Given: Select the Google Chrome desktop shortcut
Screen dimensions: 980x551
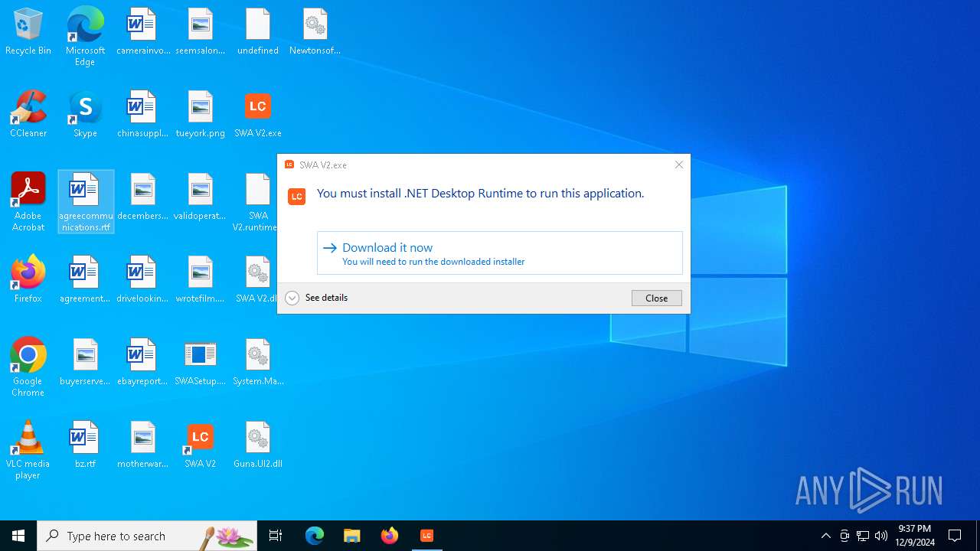Looking at the screenshot, I should click(x=28, y=367).
